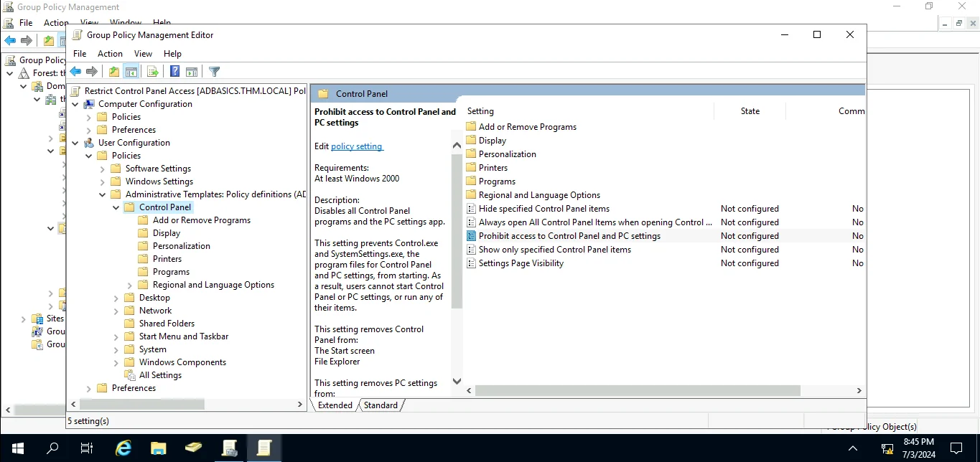
Task: Click description pane scroll up arrow
Action: click(457, 146)
